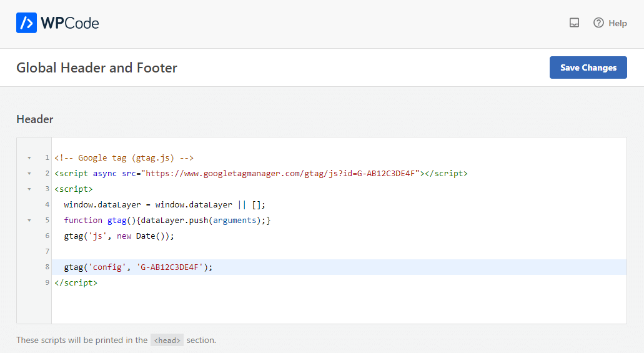The height and width of the screenshot is (353, 644).
Task: Open the notifications inbox icon
Action: click(x=574, y=23)
